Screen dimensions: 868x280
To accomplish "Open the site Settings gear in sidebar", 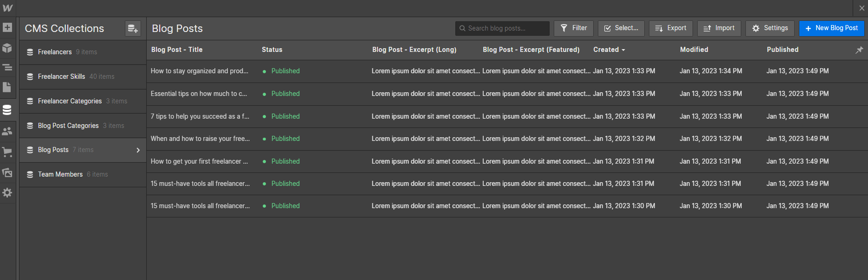I will [x=7, y=192].
